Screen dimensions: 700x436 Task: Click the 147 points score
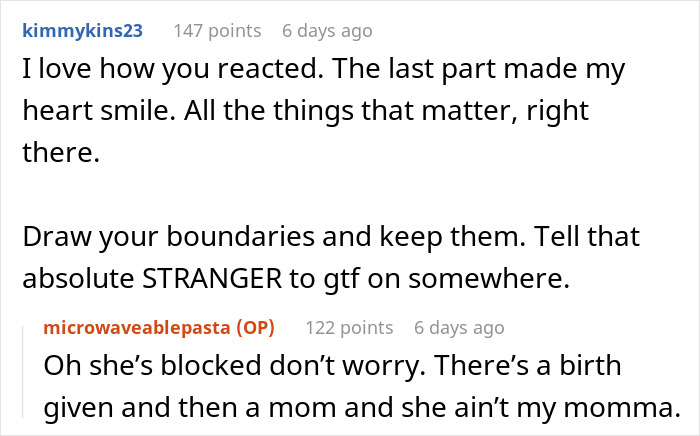[x=216, y=30]
